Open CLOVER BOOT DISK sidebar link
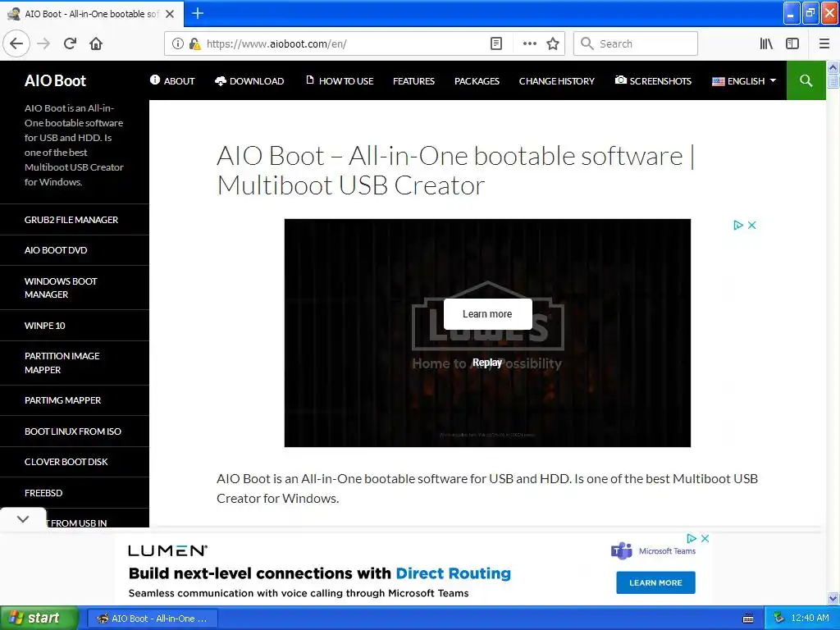The image size is (840, 630). pyautogui.click(x=66, y=462)
